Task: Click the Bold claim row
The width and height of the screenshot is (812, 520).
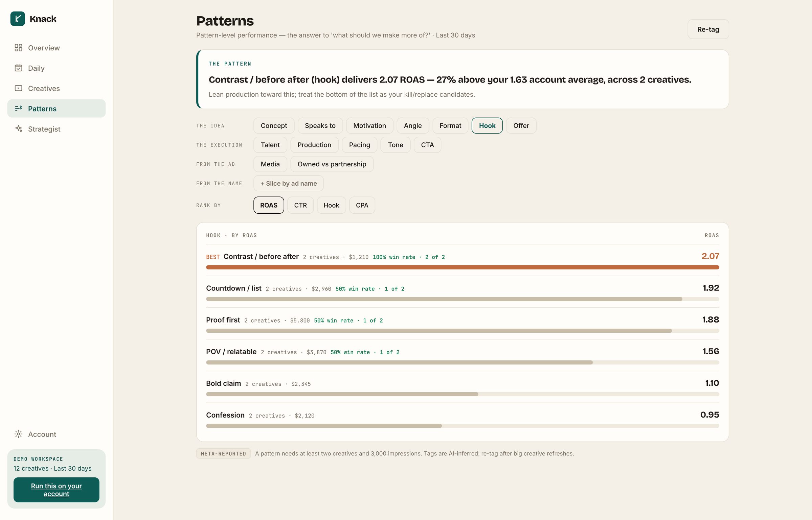Action: (463, 387)
